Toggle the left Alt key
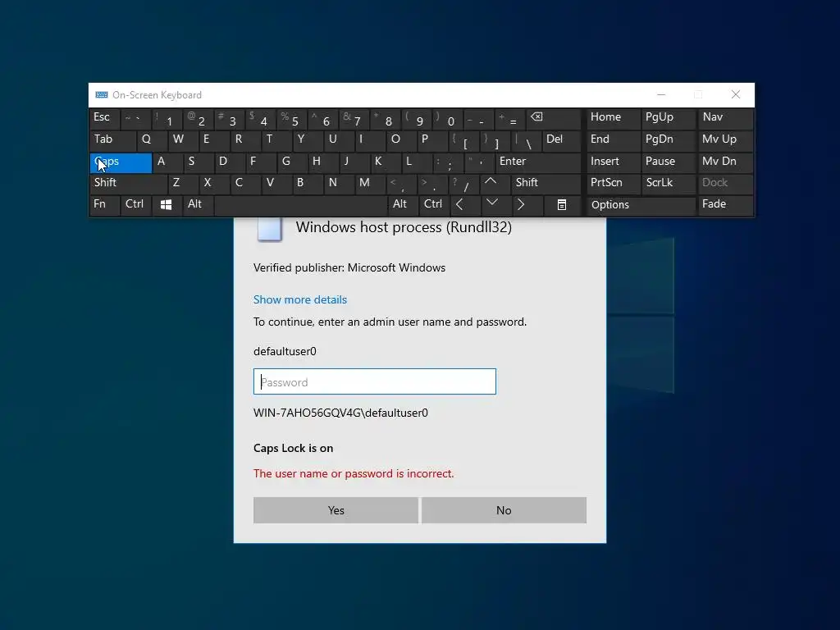The image size is (840, 630). pos(199,205)
